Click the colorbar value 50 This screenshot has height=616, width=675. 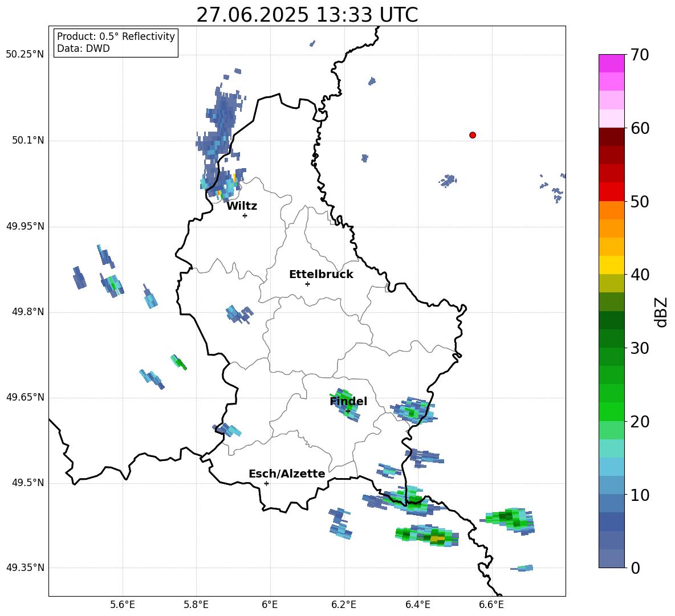pyautogui.click(x=640, y=201)
